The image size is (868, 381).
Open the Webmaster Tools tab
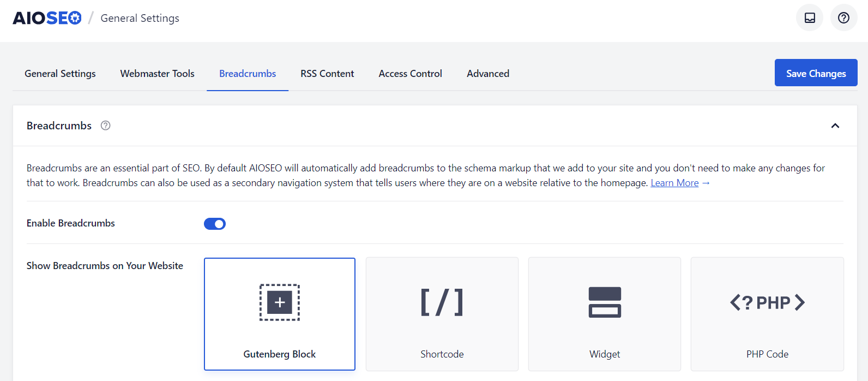(x=157, y=74)
